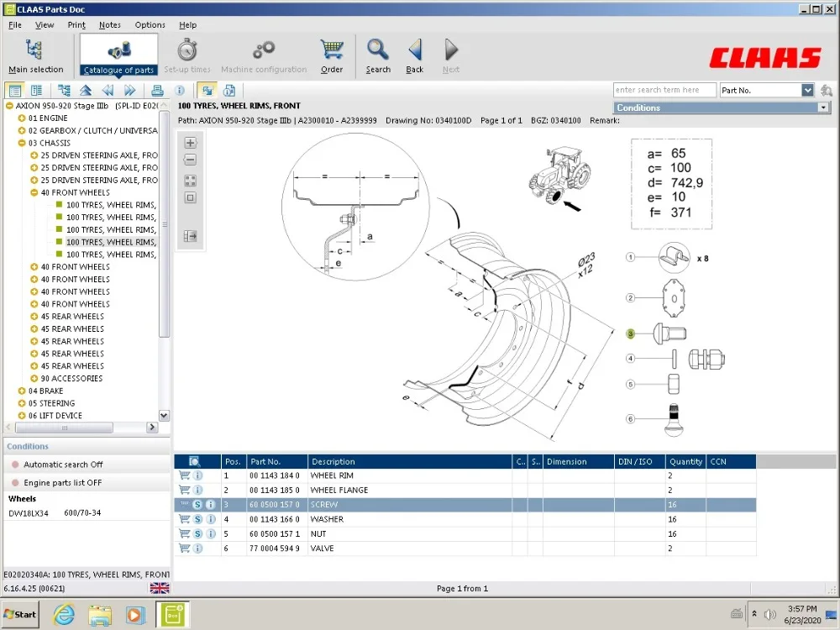
Task: Click the tree horizontal scrollbar thumb
Action: click(65, 428)
